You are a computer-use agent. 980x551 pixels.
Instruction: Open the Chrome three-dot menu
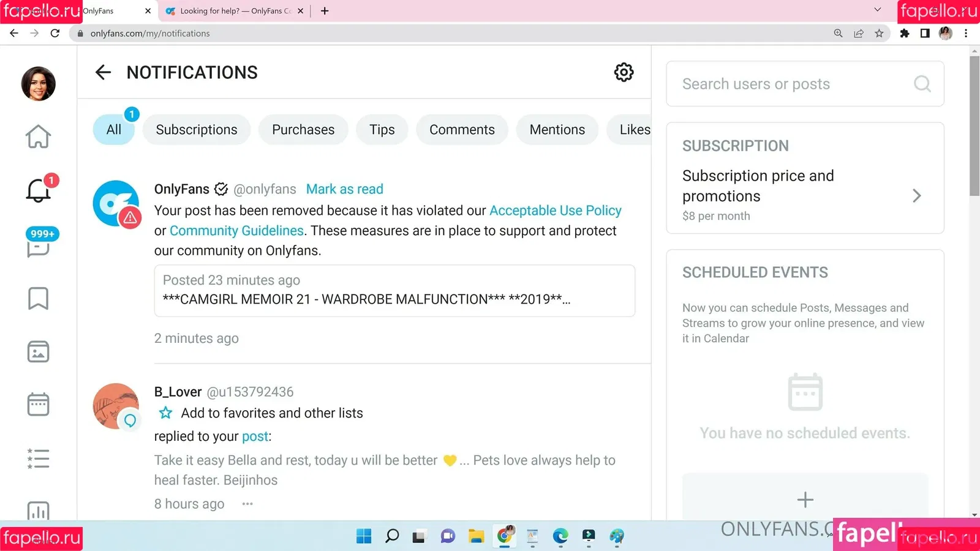[966, 33]
